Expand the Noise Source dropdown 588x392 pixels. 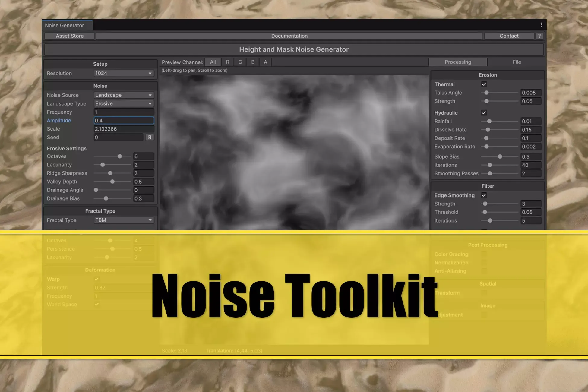124,95
